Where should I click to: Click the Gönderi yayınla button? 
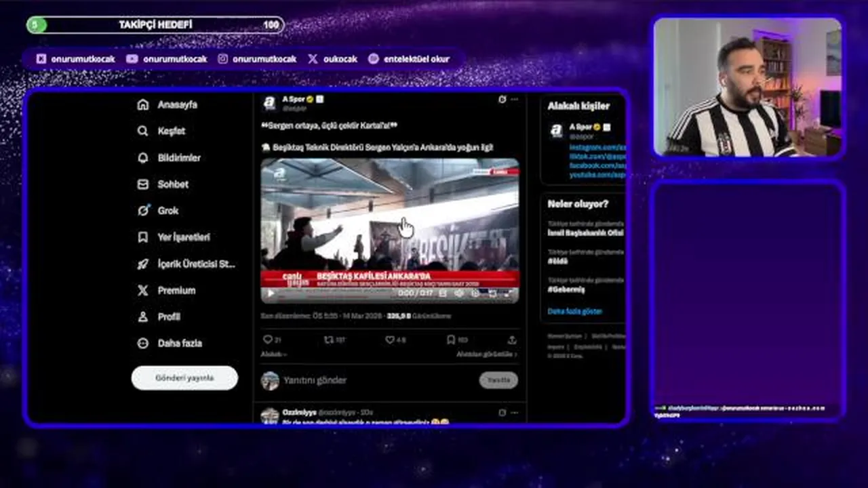click(184, 378)
